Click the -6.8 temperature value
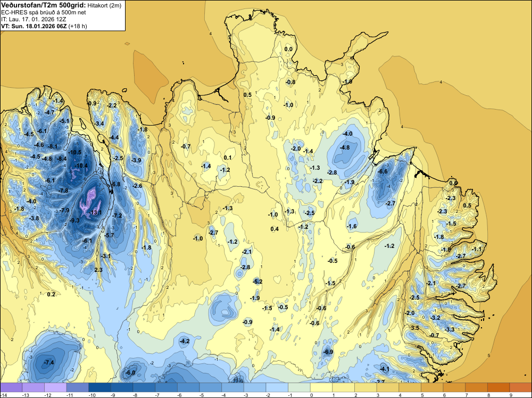The image size is (532, 398). 115,184
